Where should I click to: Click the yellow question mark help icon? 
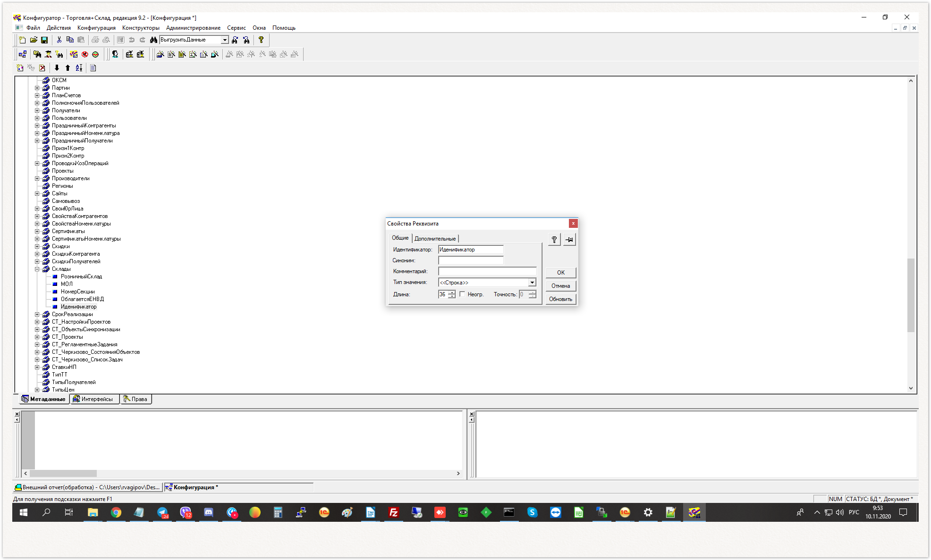pos(261,40)
